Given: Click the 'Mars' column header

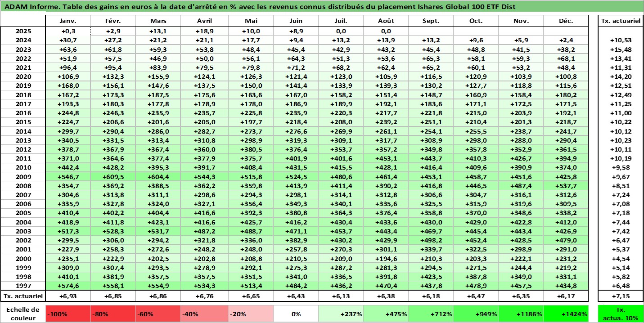Looking at the screenshot, I should 158,21.
